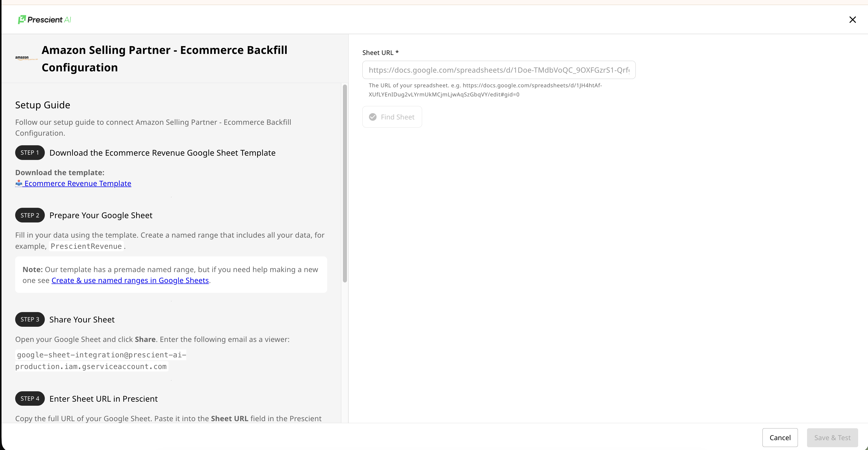Click the STEP 3 badge

tap(30, 319)
